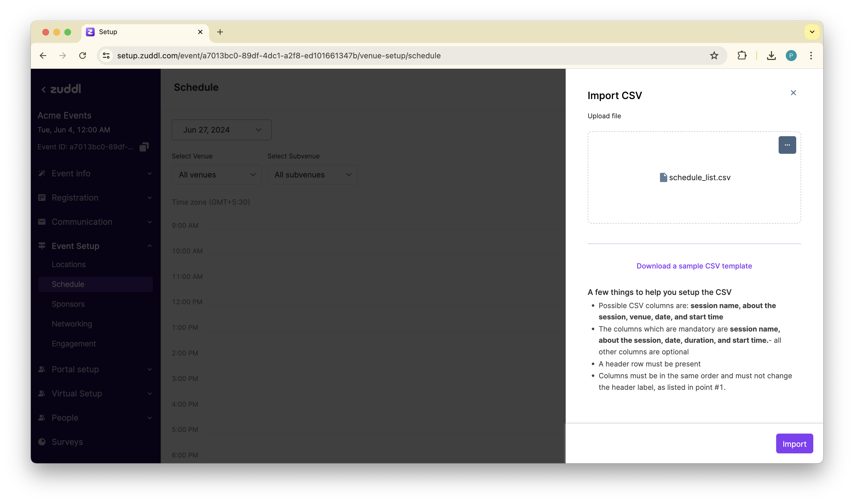Click the profile avatar P
The image size is (854, 504).
791,56
